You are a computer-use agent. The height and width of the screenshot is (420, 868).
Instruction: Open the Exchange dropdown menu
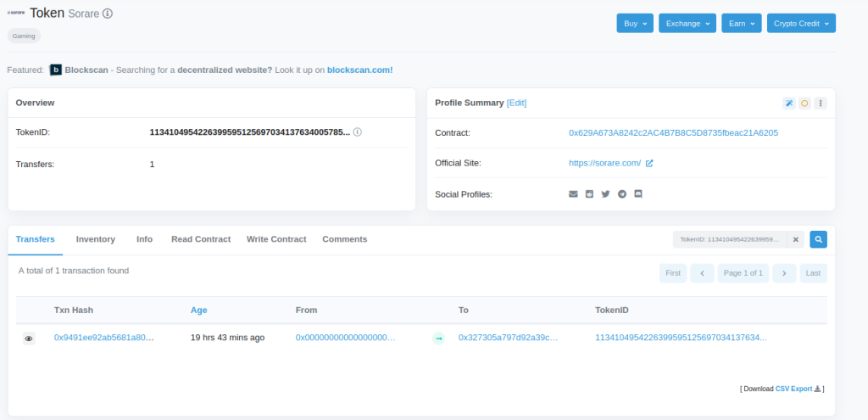(687, 24)
